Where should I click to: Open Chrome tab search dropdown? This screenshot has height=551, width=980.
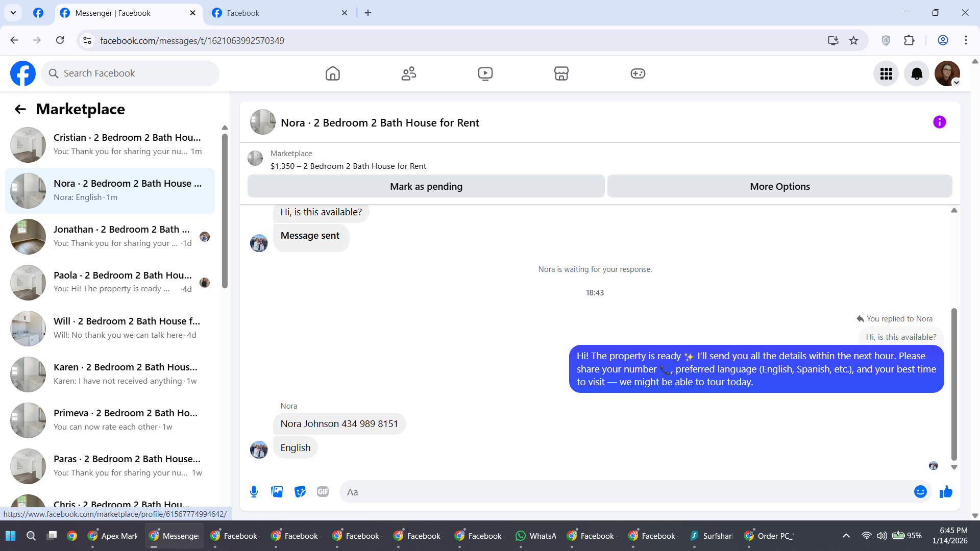pyautogui.click(x=13, y=13)
